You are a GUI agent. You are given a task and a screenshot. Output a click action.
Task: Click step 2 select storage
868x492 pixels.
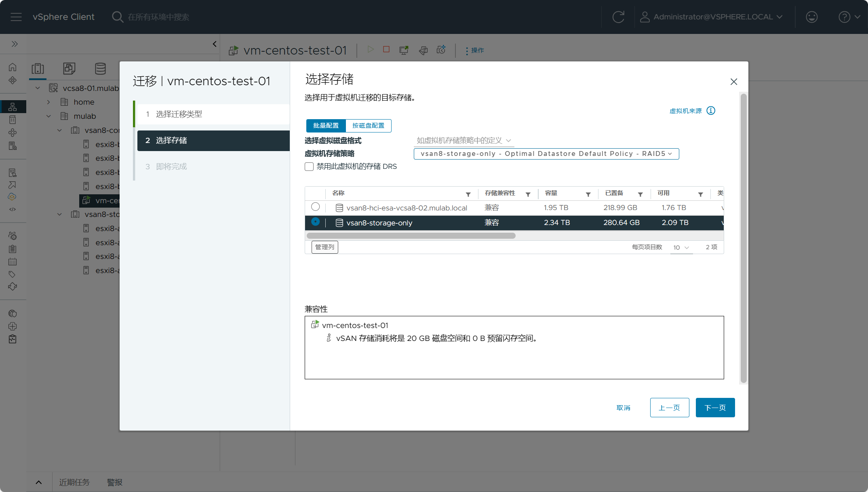click(x=213, y=141)
